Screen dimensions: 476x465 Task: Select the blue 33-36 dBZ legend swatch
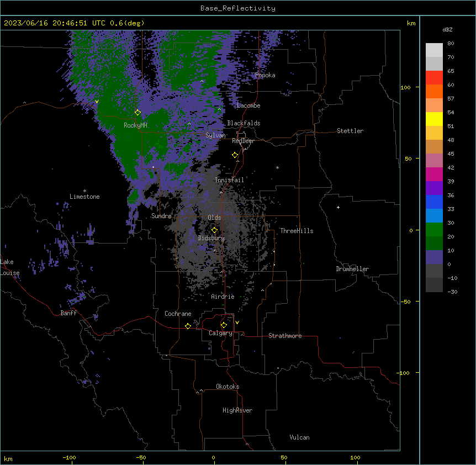coord(434,202)
